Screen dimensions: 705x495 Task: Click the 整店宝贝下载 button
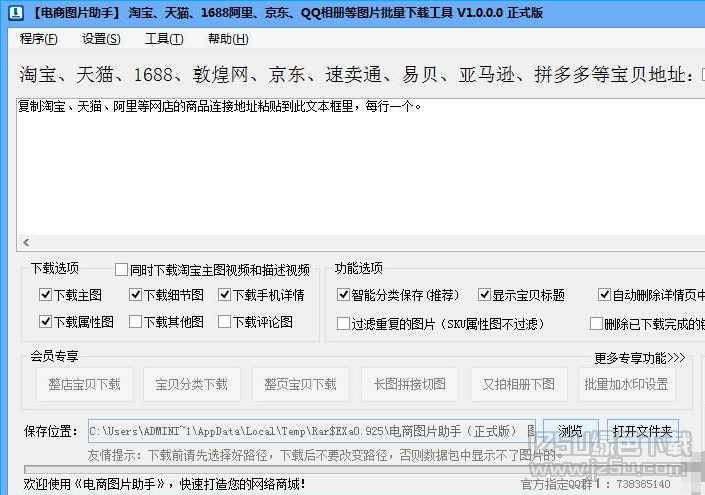[x=85, y=384]
